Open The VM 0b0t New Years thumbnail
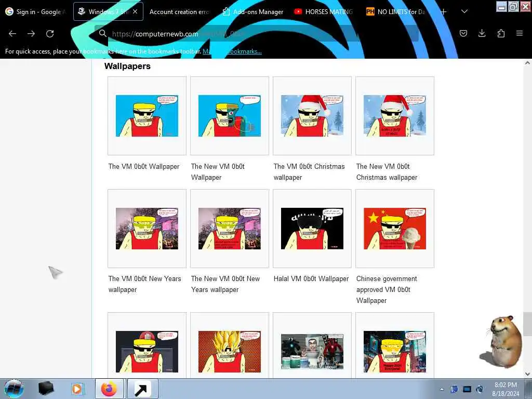Screen dimensions: 532x399 point(147,229)
